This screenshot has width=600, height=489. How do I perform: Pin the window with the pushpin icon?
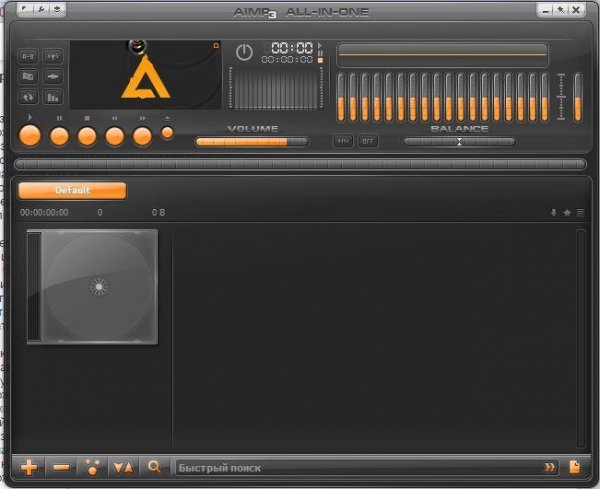pyautogui.click(x=561, y=10)
